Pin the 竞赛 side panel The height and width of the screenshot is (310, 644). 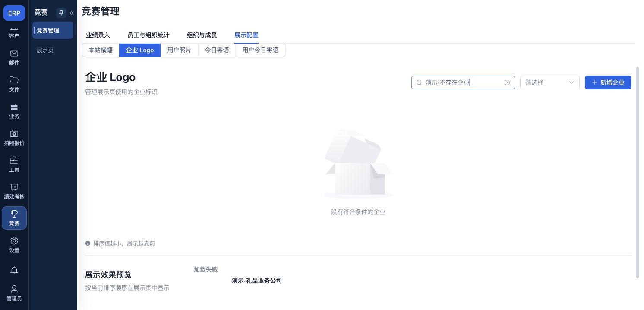(x=61, y=13)
